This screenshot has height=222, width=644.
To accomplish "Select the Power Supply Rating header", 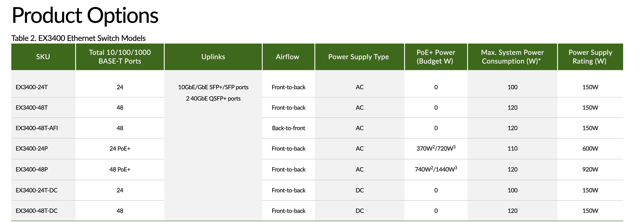I will [x=590, y=57].
